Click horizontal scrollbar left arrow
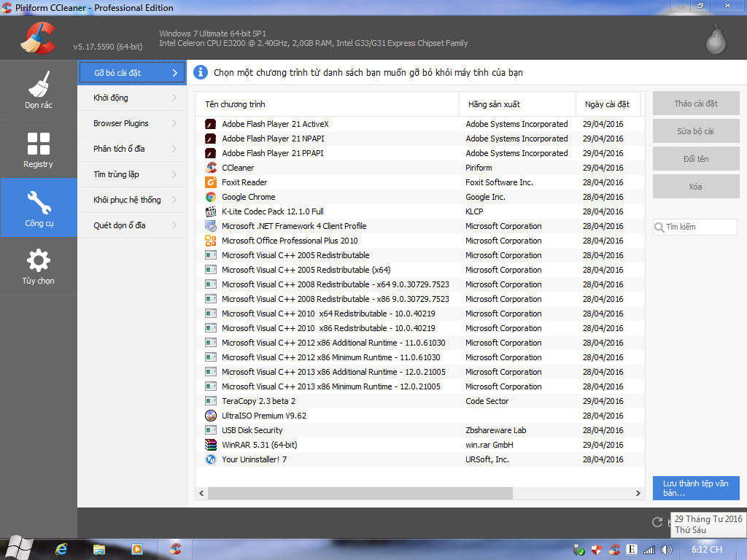The width and height of the screenshot is (747, 560). (201, 494)
